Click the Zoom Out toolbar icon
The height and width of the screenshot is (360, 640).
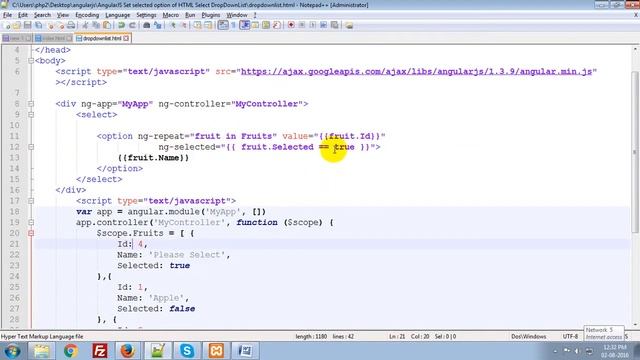(x=183, y=25)
